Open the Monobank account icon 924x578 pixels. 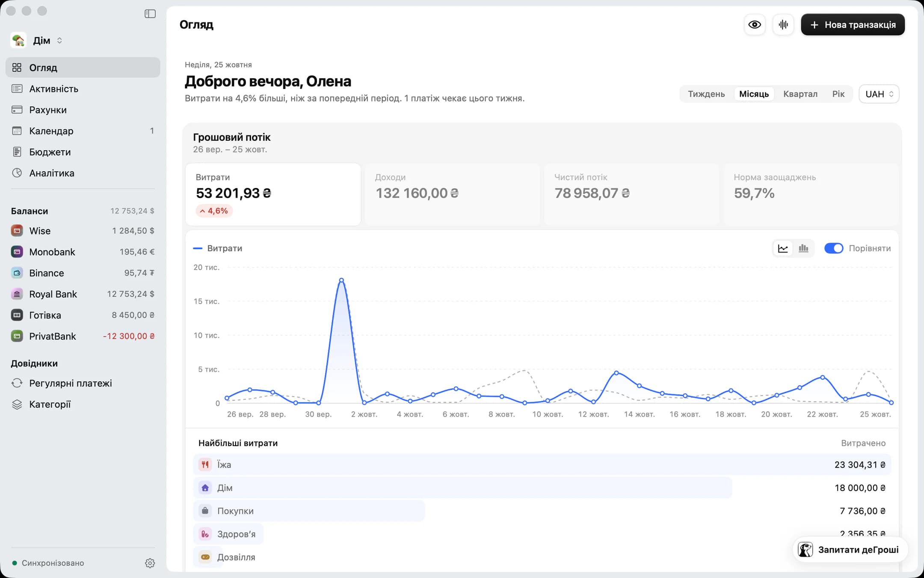(17, 252)
